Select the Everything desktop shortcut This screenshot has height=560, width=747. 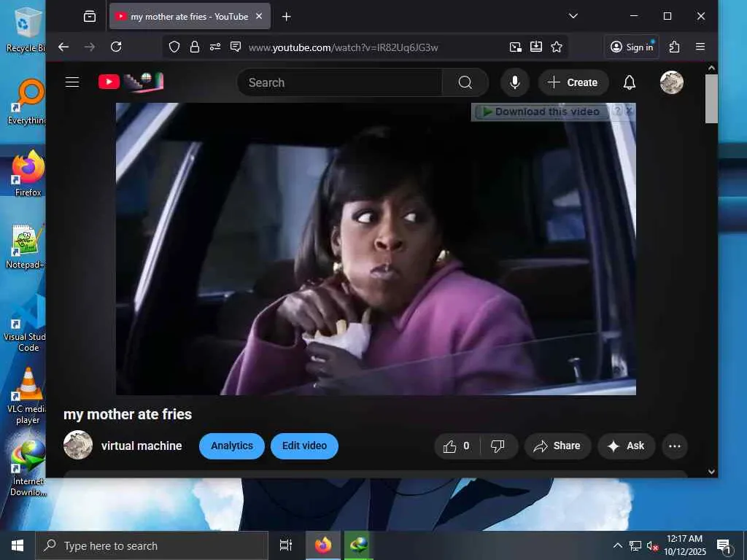[28, 102]
